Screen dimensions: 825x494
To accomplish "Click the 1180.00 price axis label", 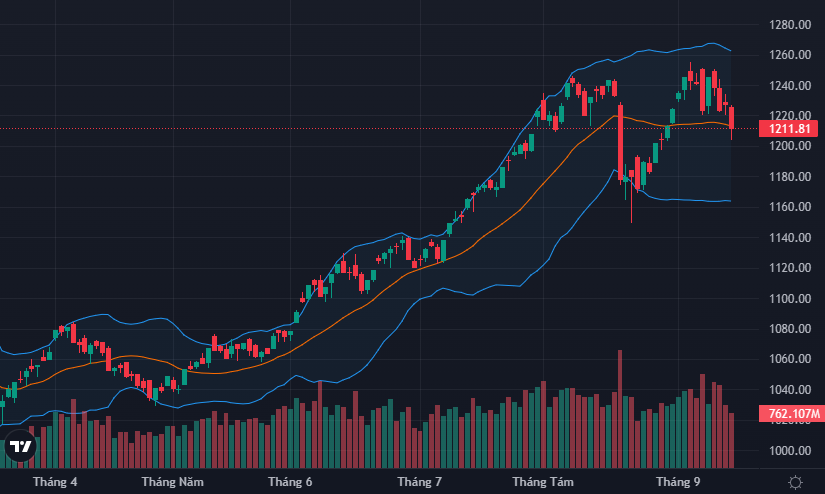I will (789, 177).
